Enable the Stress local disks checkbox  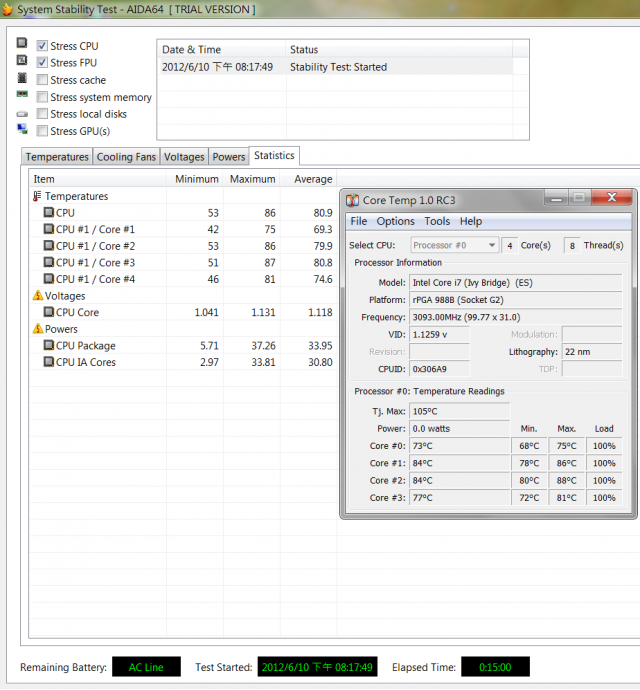click(42, 114)
